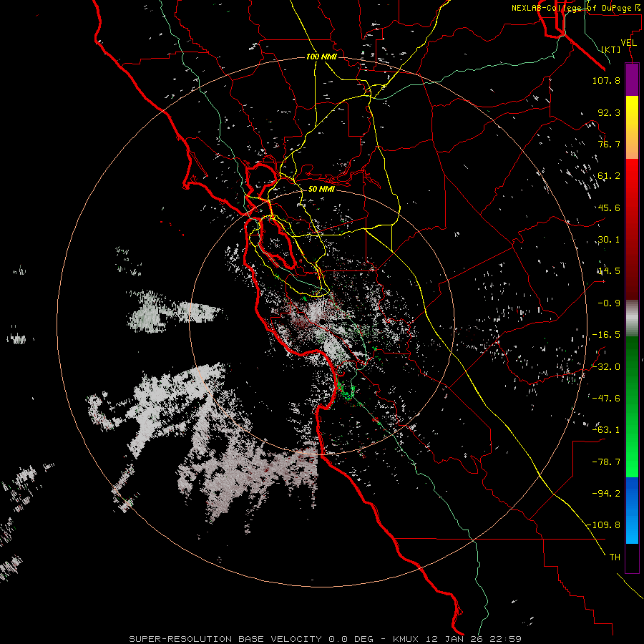Select the 14.5 velocity scale value
The height and width of the screenshot is (644, 644).
tap(609, 271)
